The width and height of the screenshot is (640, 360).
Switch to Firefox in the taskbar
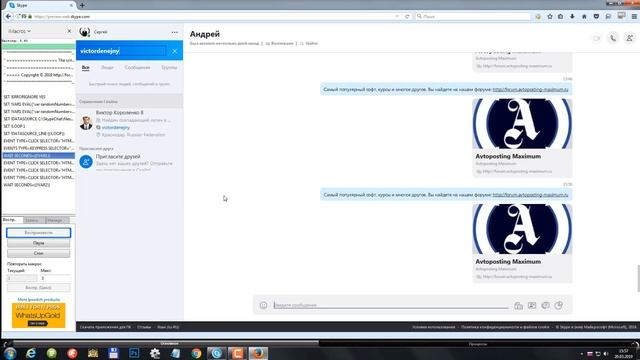point(258,353)
